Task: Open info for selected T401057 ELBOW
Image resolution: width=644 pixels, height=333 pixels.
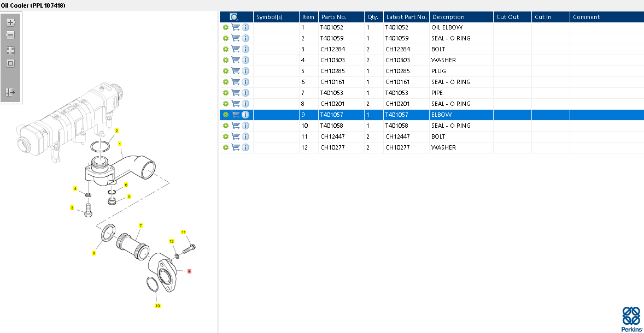Action: click(245, 115)
